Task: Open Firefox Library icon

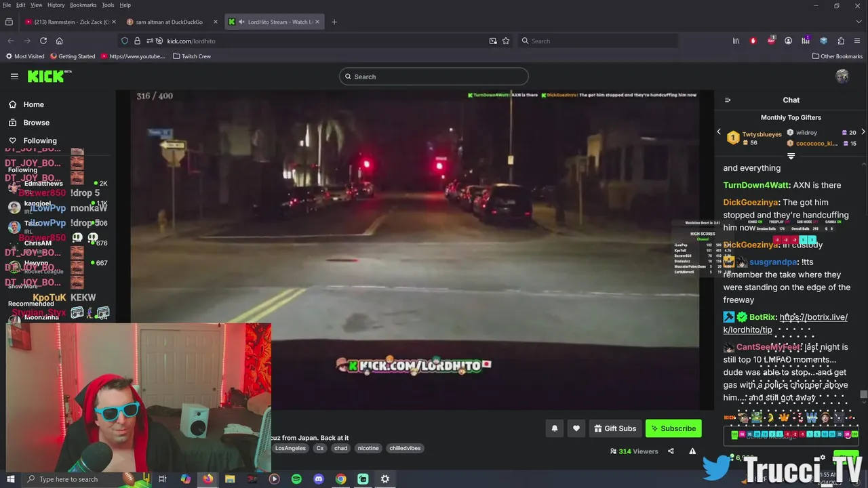Action: tap(736, 41)
